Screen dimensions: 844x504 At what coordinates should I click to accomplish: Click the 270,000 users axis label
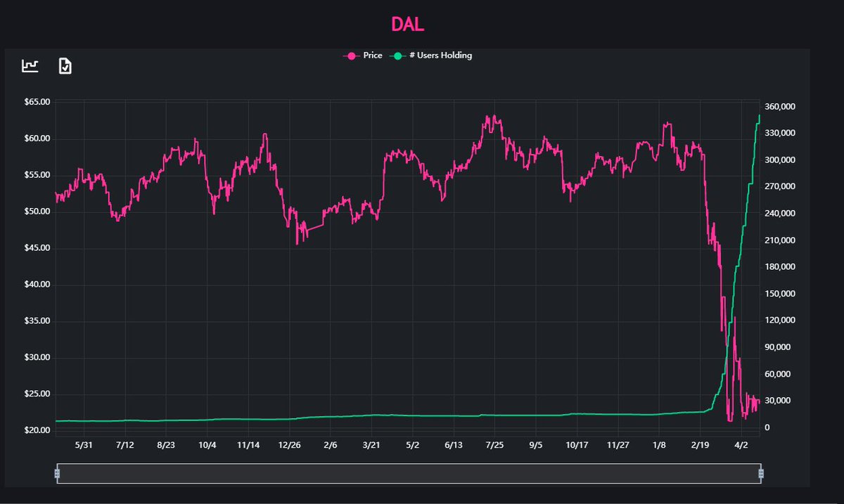(781, 187)
